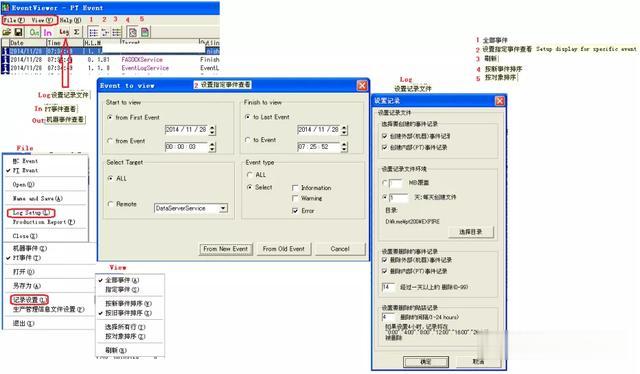
Task: Select the ALL radio under Select Target
Action: pos(110,178)
